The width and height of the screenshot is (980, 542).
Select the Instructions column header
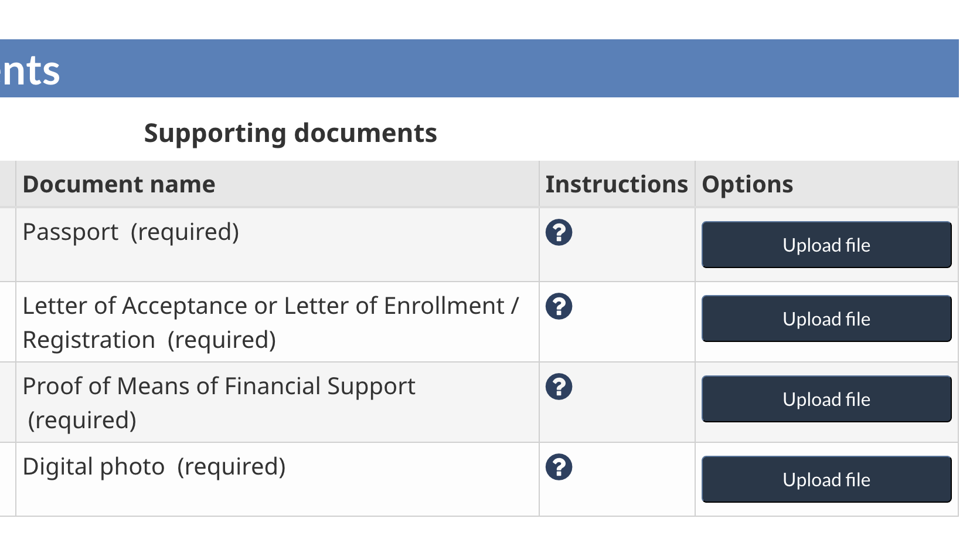click(617, 184)
